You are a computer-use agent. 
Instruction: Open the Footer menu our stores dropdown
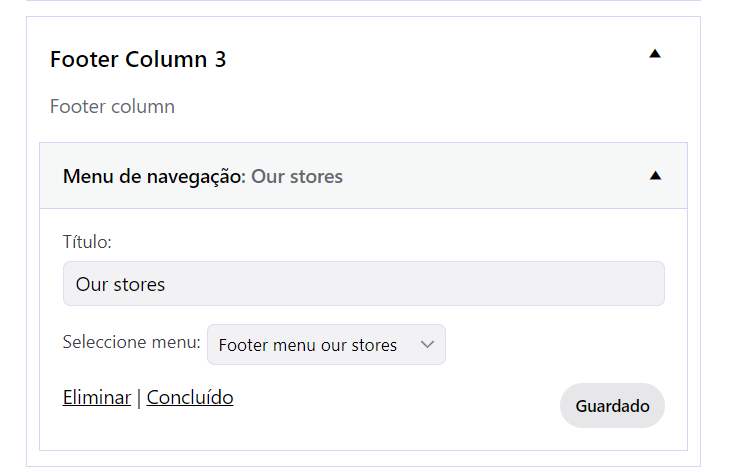pyautogui.click(x=326, y=345)
